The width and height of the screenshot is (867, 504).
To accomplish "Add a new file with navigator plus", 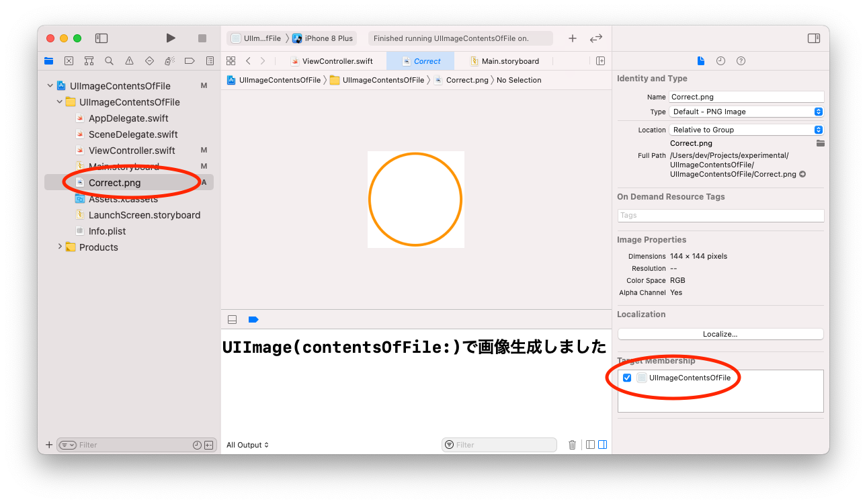I will click(x=48, y=445).
